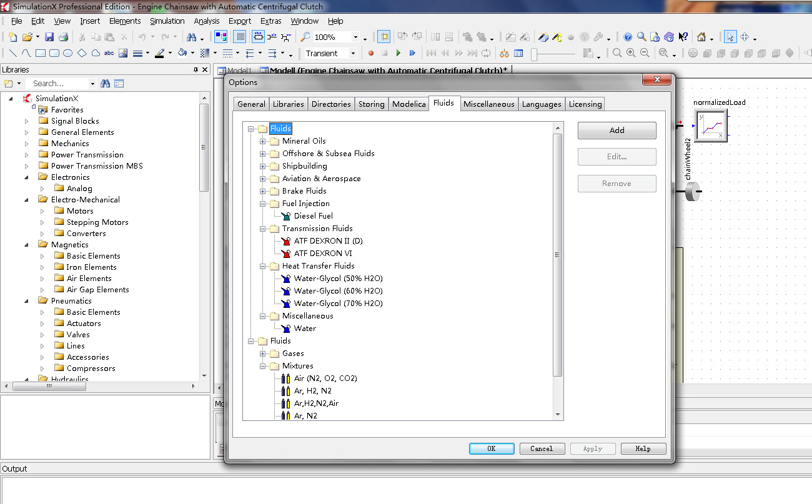
Task: Select the curve drawing tool
Action: pyautogui.click(x=27, y=53)
